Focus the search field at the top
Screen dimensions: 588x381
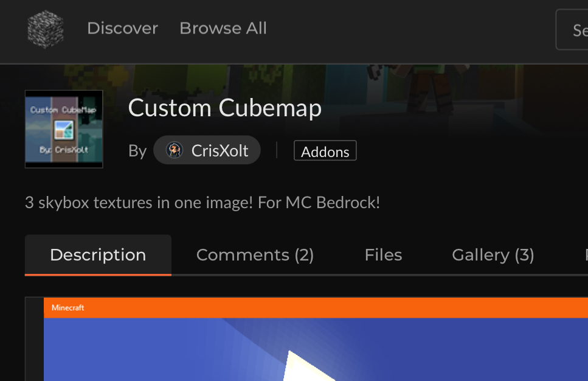tap(572, 30)
